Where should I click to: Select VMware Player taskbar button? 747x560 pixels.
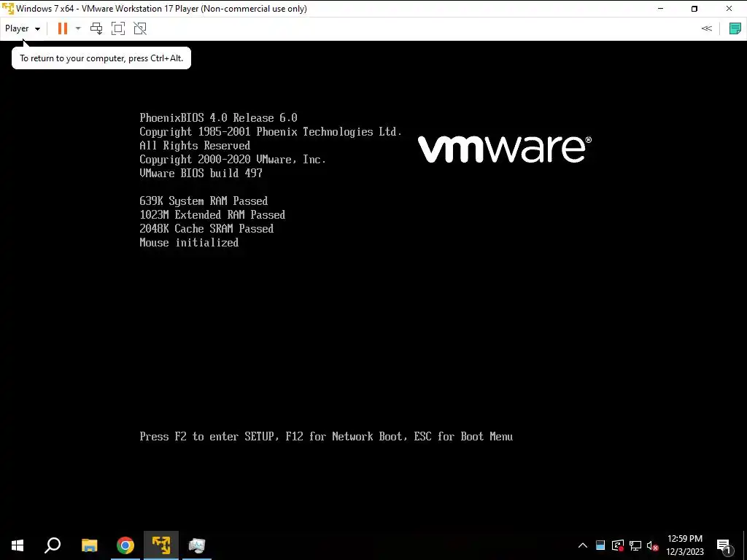click(x=161, y=545)
